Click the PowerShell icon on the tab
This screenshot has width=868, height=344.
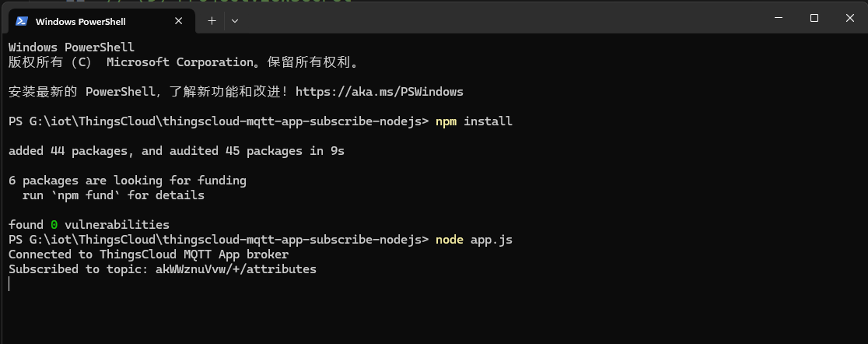(22, 21)
